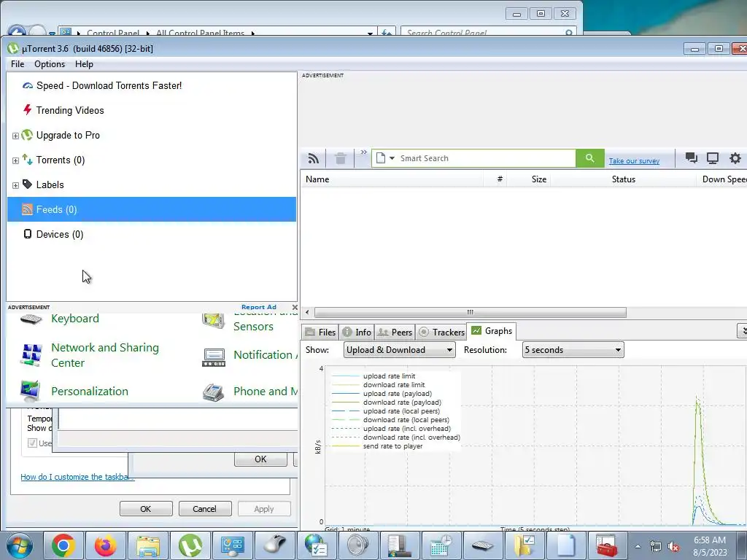Click the Upgrade to Pro µTorrent icon
This screenshot has width=747, height=560.
28,135
